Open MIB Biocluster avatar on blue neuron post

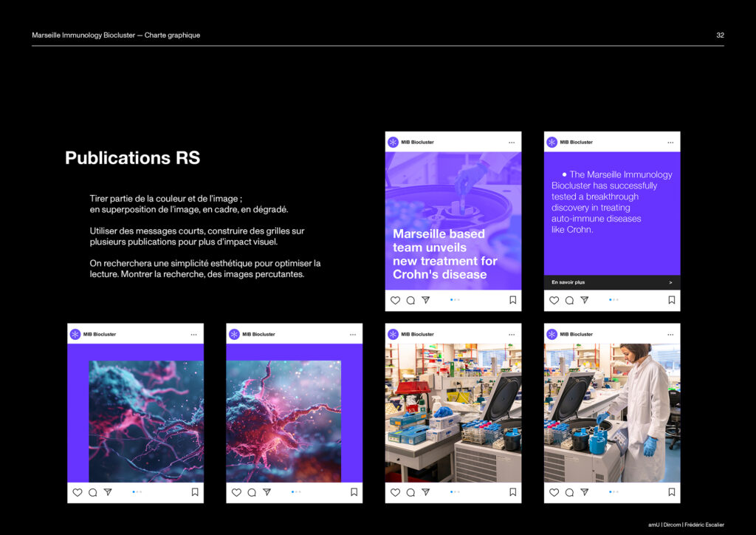(x=75, y=334)
